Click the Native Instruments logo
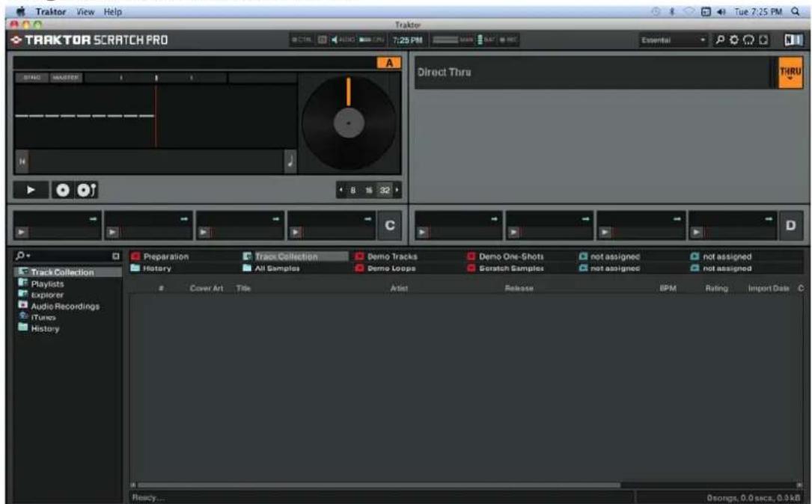Image resolution: width=812 pixels, height=504 pixels. (x=793, y=40)
